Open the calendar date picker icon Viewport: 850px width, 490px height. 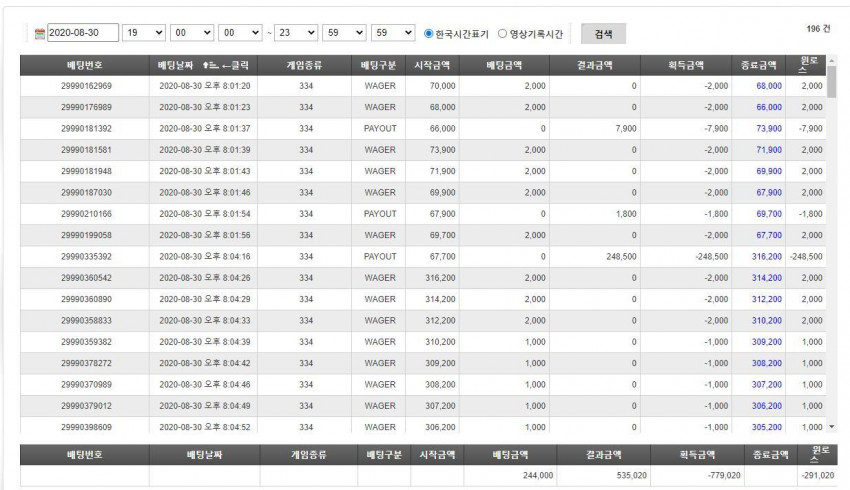[40, 34]
